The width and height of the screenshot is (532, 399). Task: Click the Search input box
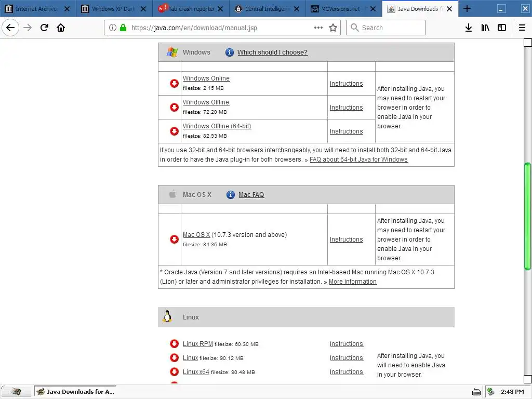click(386, 28)
